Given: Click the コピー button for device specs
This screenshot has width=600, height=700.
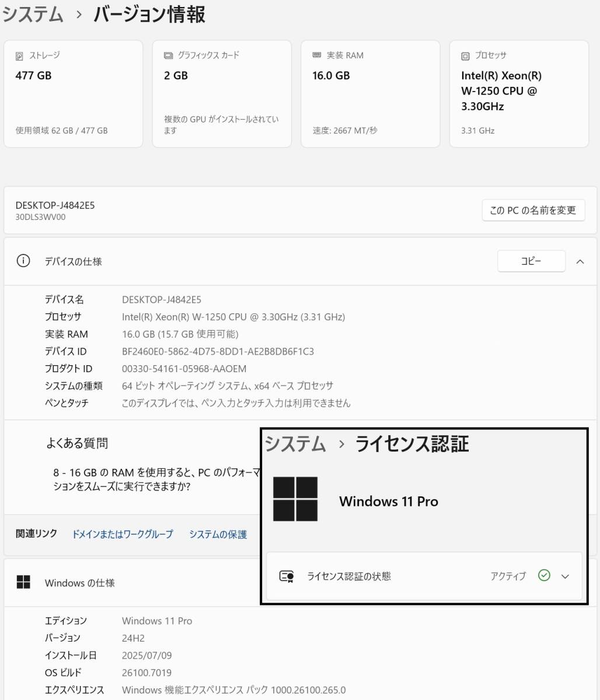Looking at the screenshot, I should (x=531, y=261).
